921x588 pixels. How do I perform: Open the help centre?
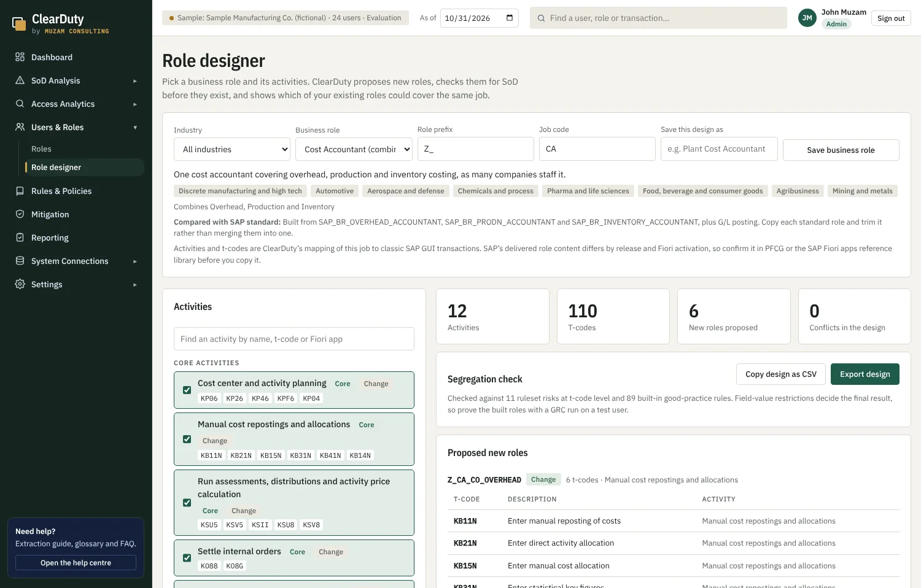[76, 563]
